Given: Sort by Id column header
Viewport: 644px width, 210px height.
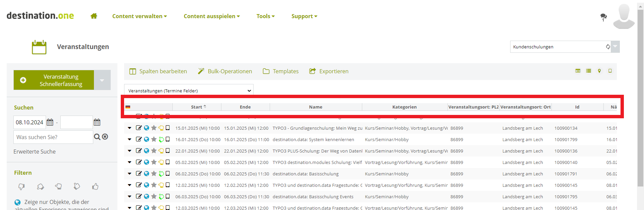Looking at the screenshot, I should (577, 107).
